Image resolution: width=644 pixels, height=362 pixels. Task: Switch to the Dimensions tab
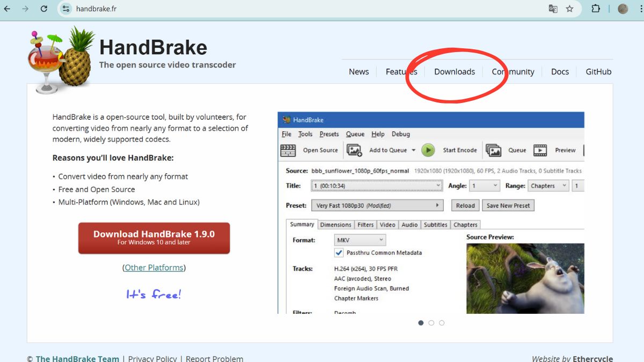(x=335, y=225)
